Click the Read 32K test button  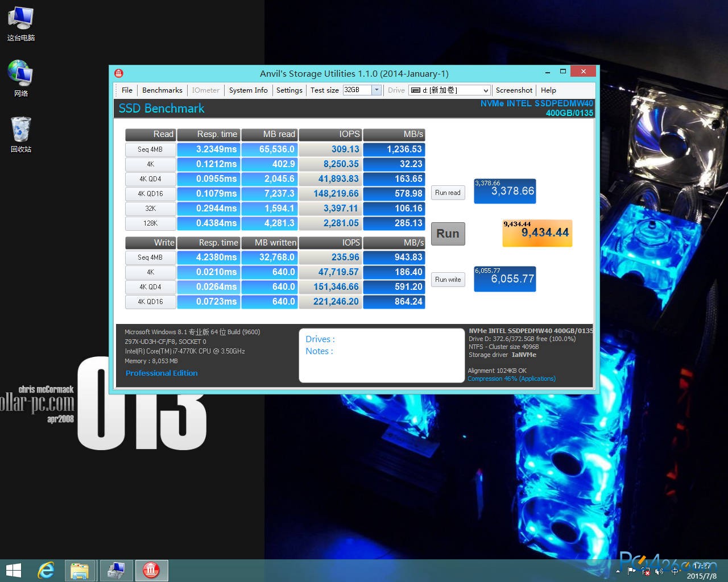coord(150,209)
